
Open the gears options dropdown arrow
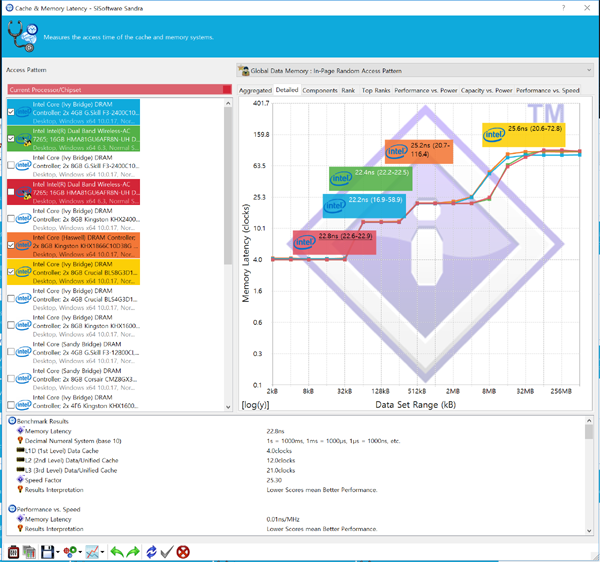point(80,552)
